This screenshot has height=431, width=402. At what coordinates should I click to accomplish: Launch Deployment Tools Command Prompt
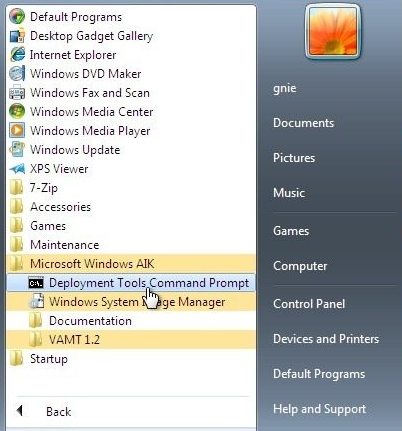point(131,283)
